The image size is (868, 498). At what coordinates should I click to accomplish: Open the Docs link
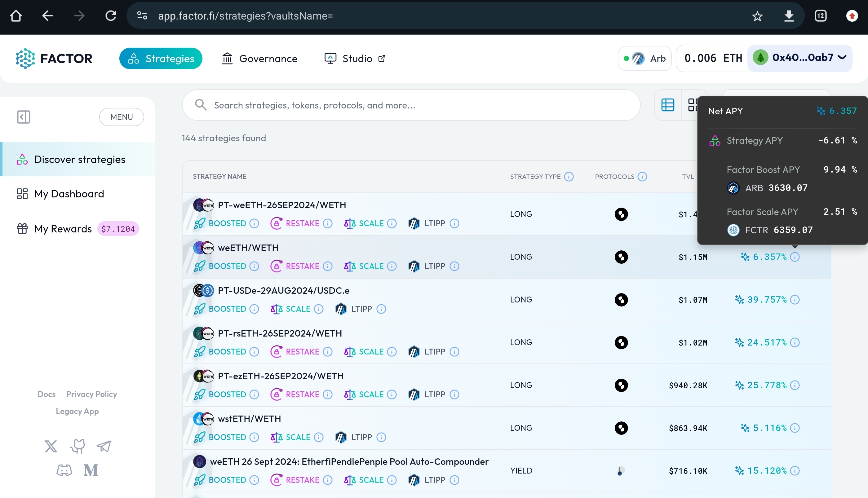point(46,394)
